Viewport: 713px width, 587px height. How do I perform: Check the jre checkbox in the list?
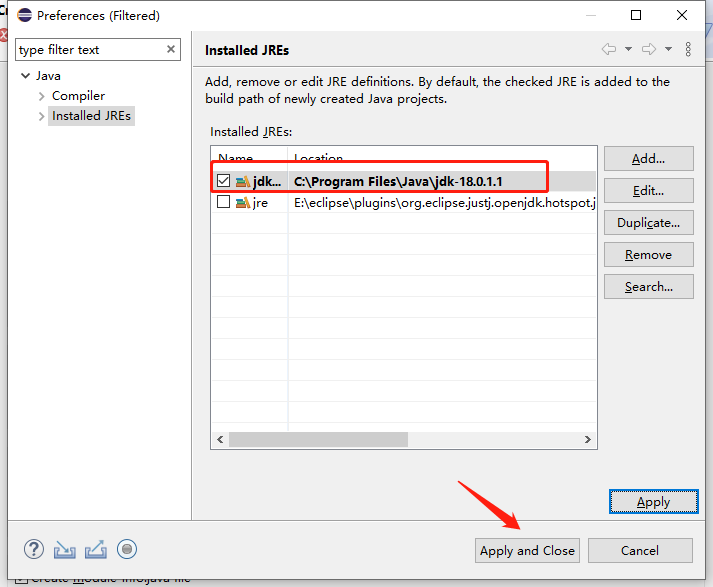tap(223, 202)
